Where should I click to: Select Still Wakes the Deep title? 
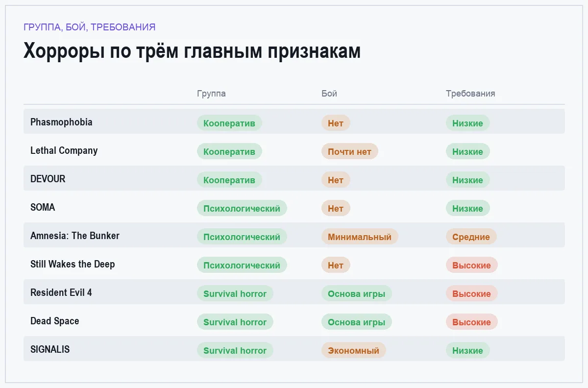(73, 264)
